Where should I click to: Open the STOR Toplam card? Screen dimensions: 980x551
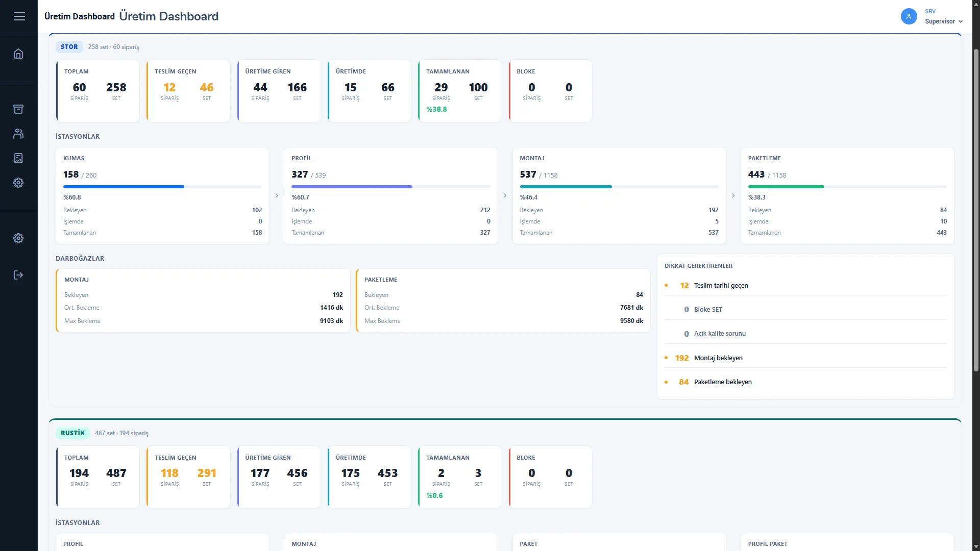[x=97, y=91]
